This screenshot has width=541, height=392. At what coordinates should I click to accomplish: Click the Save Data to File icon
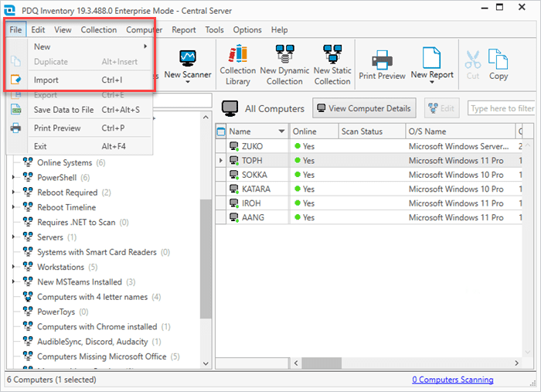tap(16, 110)
